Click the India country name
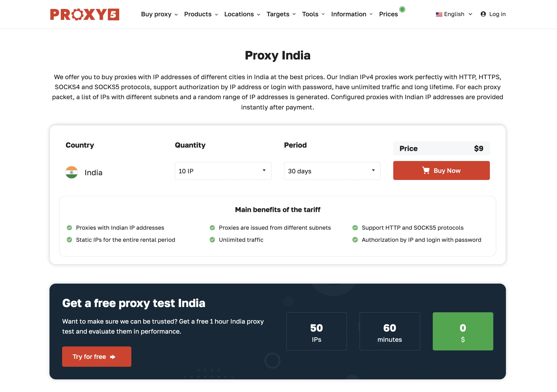Image resolution: width=557 pixels, height=392 pixels. click(x=93, y=173)
